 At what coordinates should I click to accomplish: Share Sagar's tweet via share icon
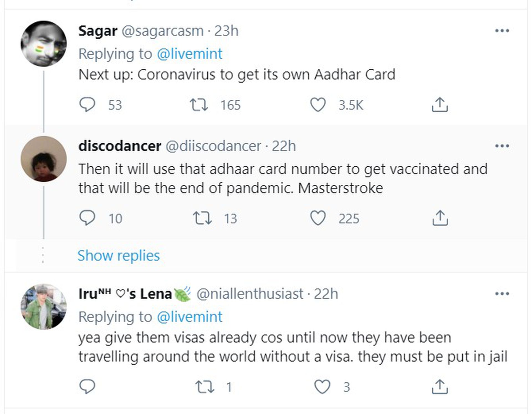tap(440, 105)
